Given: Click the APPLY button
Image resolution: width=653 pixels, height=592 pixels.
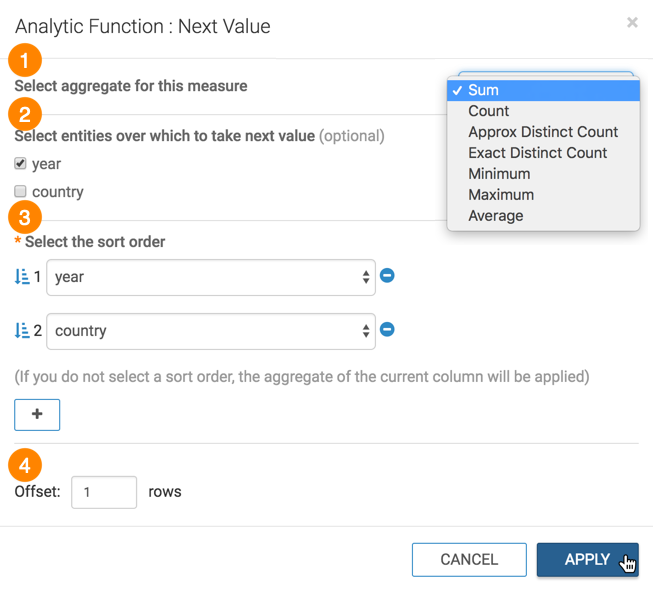Looking at the screenshot, I should point(587,560).
